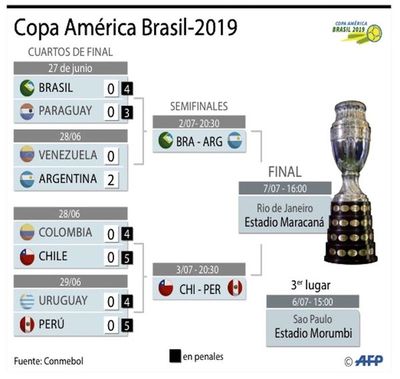Click Argentina flag in BRA - ARG semifinal
The width and height of the screenshot is (400, 379).
click(x=235, y=141)
